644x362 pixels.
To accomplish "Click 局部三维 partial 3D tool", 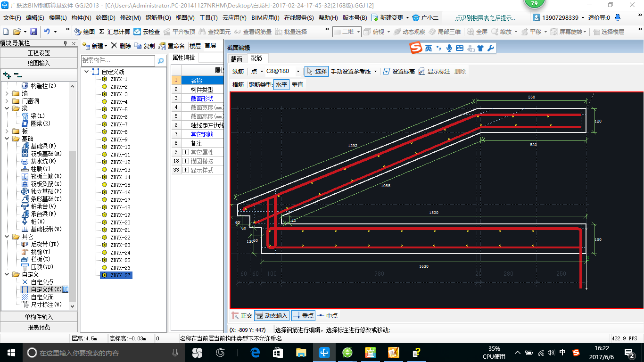I will pyautogui.click(x=445, y=32).
